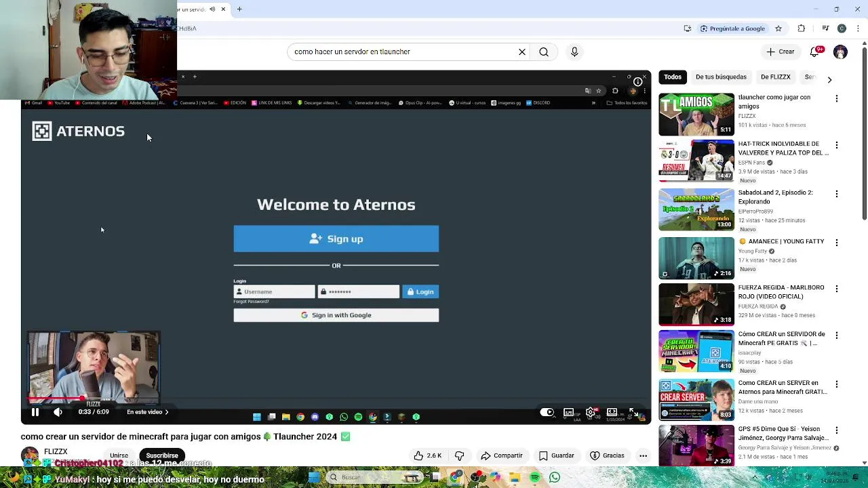Open 'GPS #5 Dime Que Si' video thumbnail
Viewport: 868px width, 488px height.
(x=696, y=445)
